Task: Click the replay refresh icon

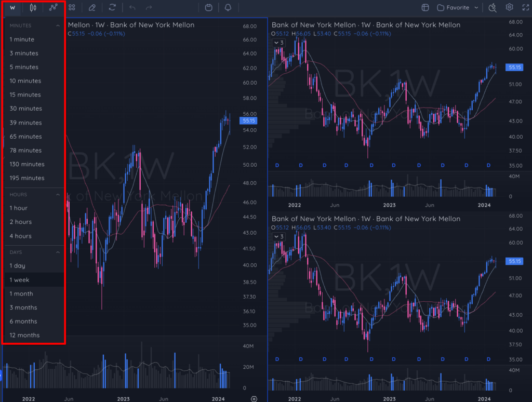Action: coord(112,7)
